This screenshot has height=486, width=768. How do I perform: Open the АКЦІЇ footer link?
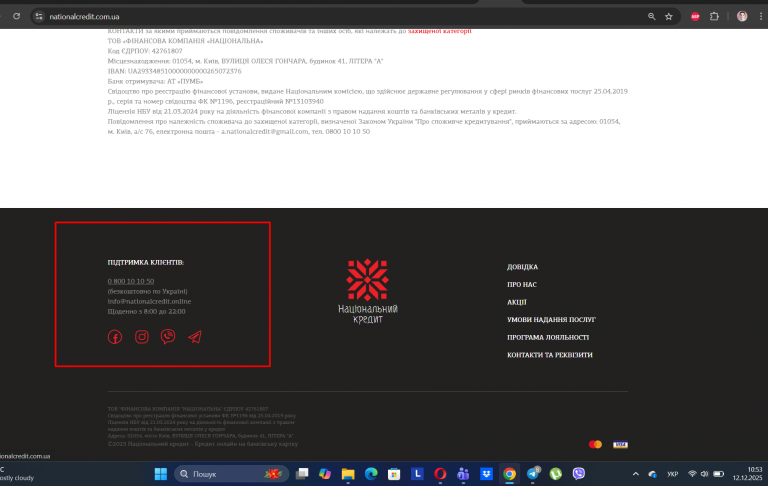(x=517, y=302)
